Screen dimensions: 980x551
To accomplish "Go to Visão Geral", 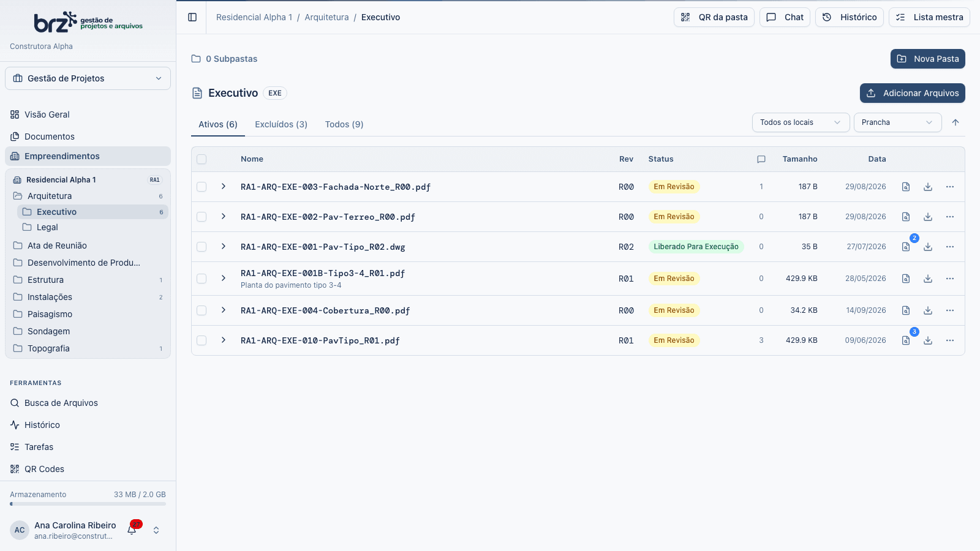I will (88, 114).
